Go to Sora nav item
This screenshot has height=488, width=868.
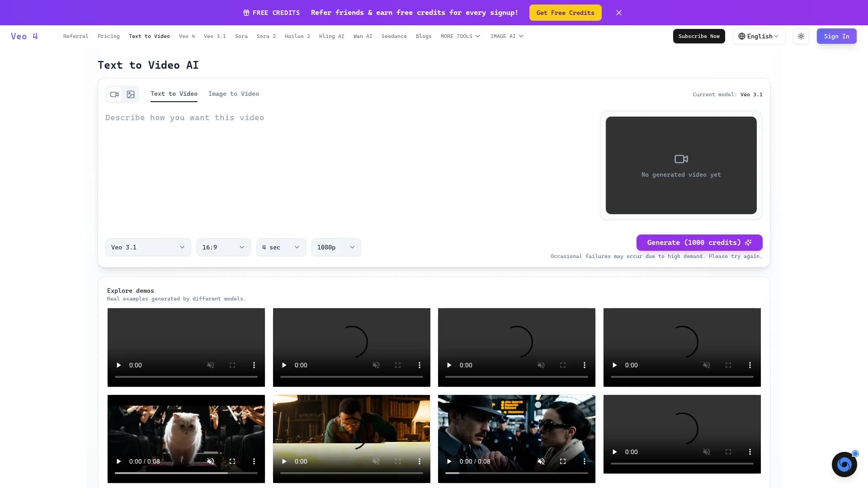pyautogui.click(x=241, y=36)
